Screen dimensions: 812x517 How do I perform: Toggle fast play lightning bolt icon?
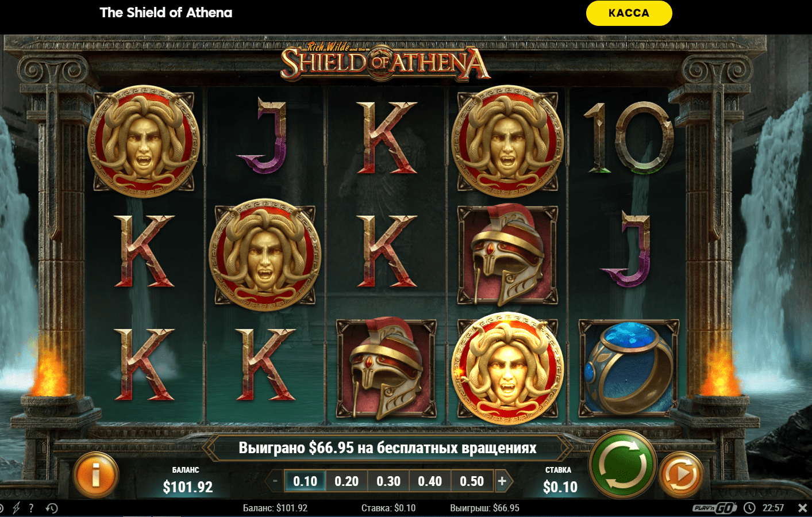tap(16, 508)
